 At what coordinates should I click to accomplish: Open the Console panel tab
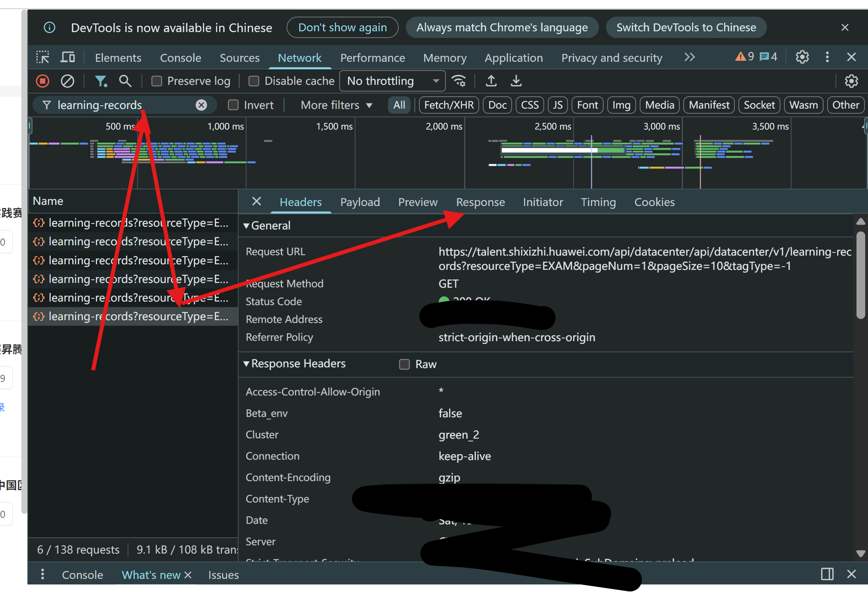coord(180,58)
